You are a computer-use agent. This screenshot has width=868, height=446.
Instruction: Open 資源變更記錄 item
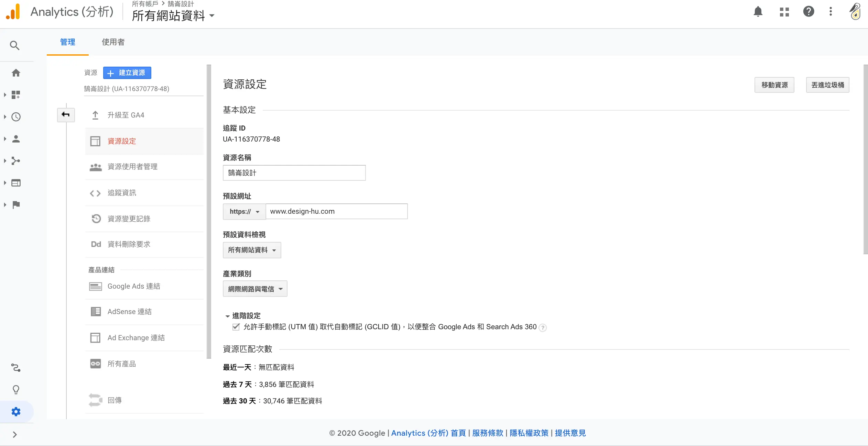[144, 219]
